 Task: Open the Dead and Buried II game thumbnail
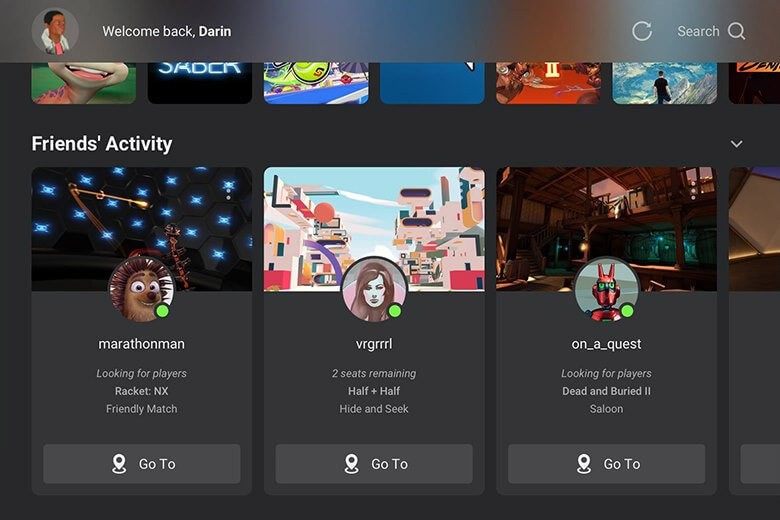point(548,83)
